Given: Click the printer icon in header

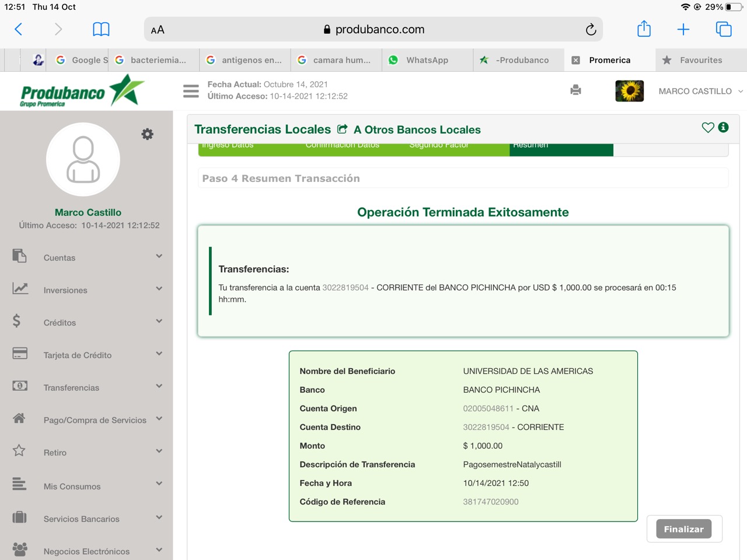Looking at the screenshot, I should point(575,90).
